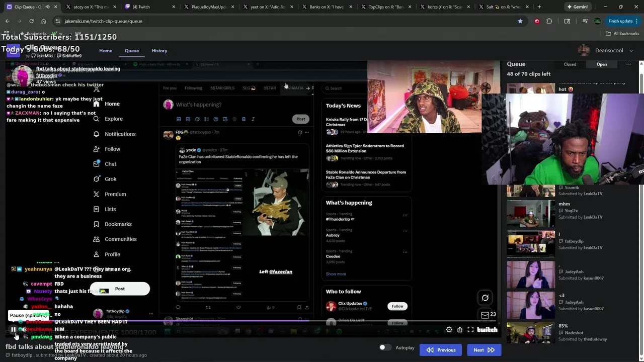644x362 pixels.
Task: Click the Deansocool profile avatar
Action: tap(584, 50)
